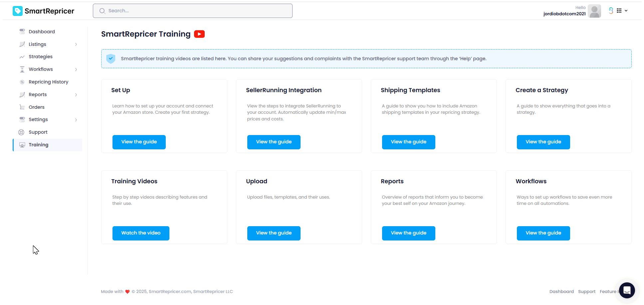Click the SmartRepricer logo icon
This screenshot has width=644, height=305.
coord(18,11)
